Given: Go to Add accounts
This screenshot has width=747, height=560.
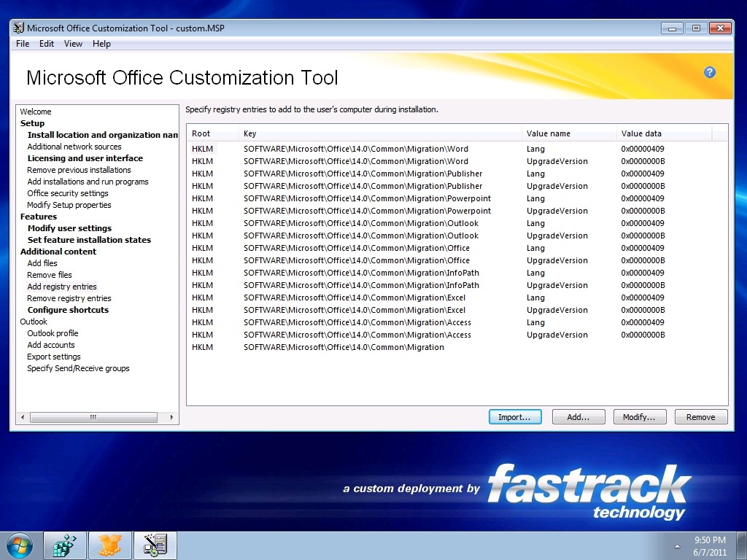Looking at the screenshot, I should [51, 345].
